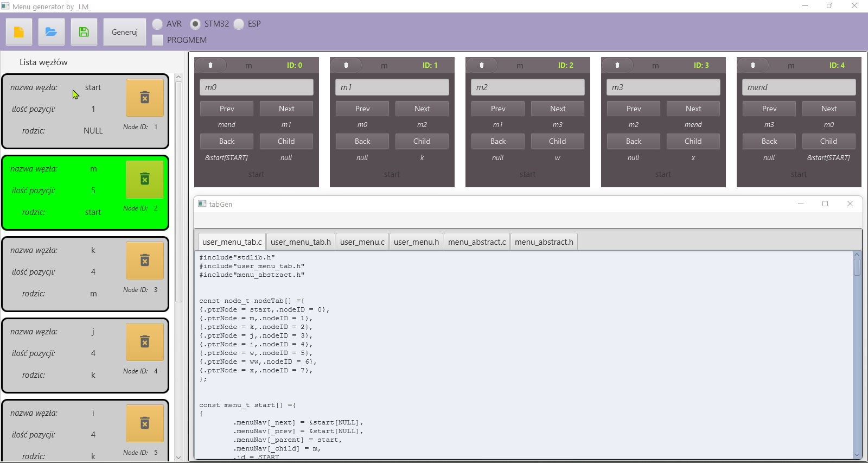Save project using the green floppy icon
This screenshot has width=868, height=463.
(x=84, y=32)
